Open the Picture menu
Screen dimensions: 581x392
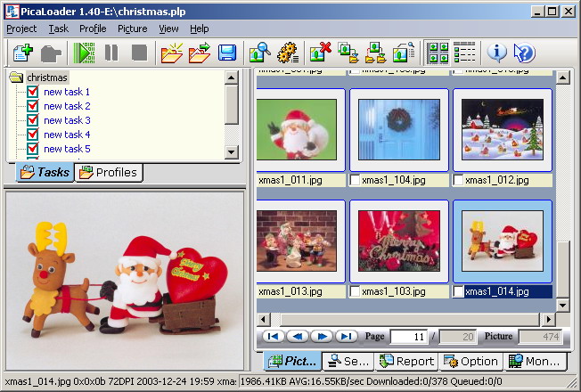[132, 29]
